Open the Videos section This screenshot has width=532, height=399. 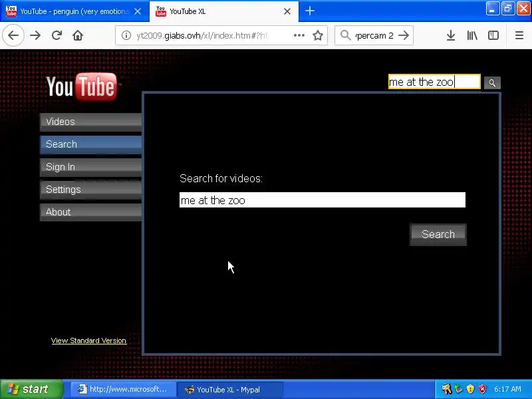(x=90, y=122)
